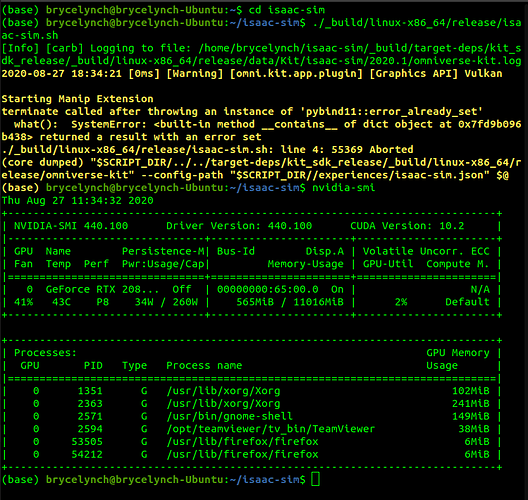Click PID '2363' in process table
The image size is (528, 500).
coord(90,403)
